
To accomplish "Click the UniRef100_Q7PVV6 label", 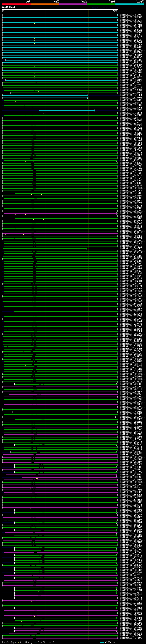I will click(x=131, y=366).
